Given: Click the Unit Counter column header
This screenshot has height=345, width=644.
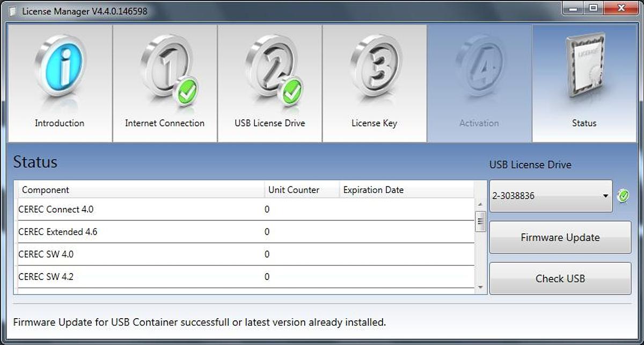Looking at the screenshot, I should pos(302,190).
